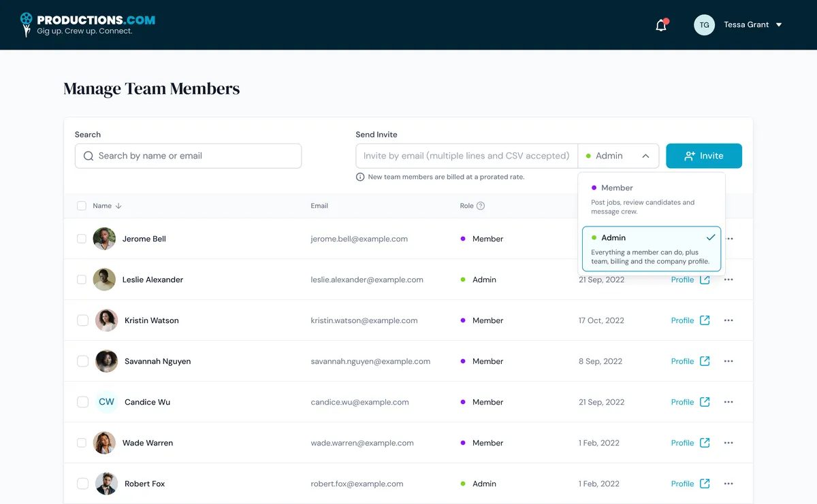Open Candice Wu's Profile link
This screenshot has width=817, height=504.
pos(682,402)
